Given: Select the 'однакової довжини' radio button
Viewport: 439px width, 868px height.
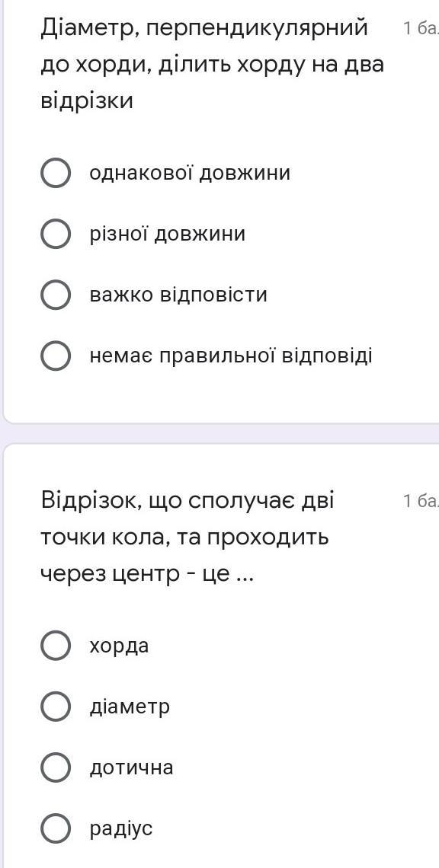Looking at the screenshot, I should click(x=56, y=174).
